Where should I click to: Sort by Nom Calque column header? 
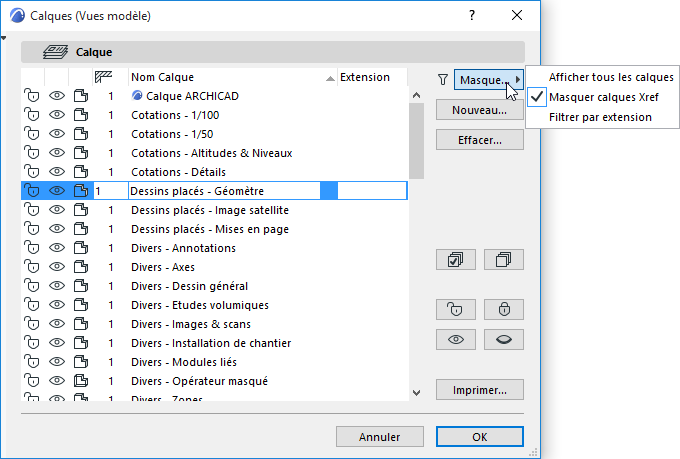point(233,77)
